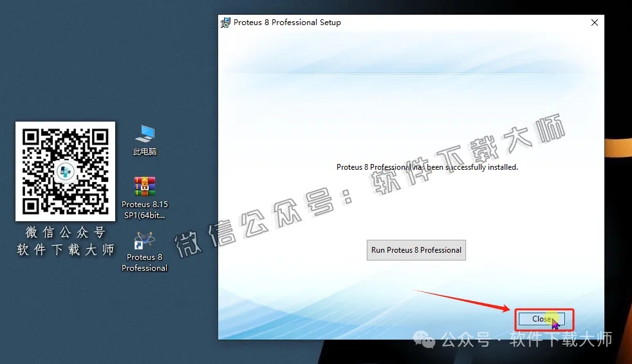Click the 'Proteus 8 Professional Setup' title text
This screenshot has width=632, height=364.
click(287, 23)
